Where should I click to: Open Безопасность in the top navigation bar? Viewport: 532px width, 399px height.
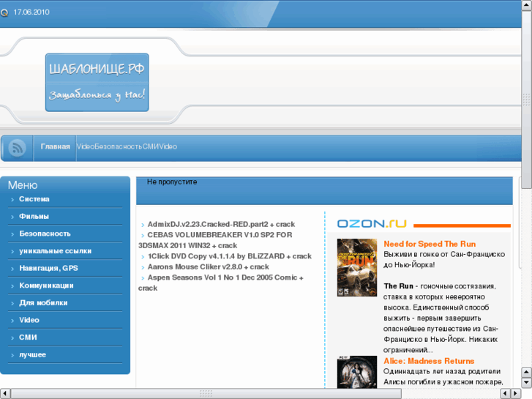click(118, 146)
